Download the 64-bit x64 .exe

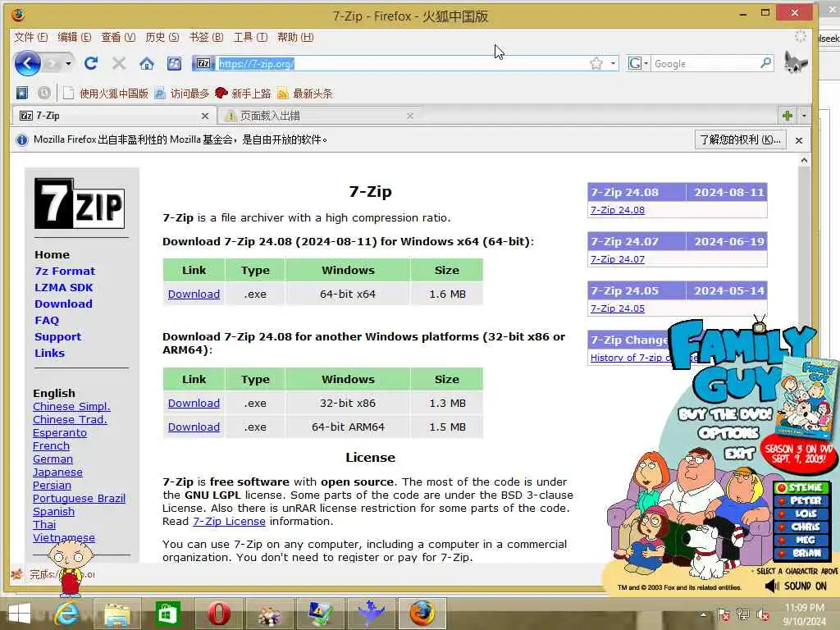194,294
